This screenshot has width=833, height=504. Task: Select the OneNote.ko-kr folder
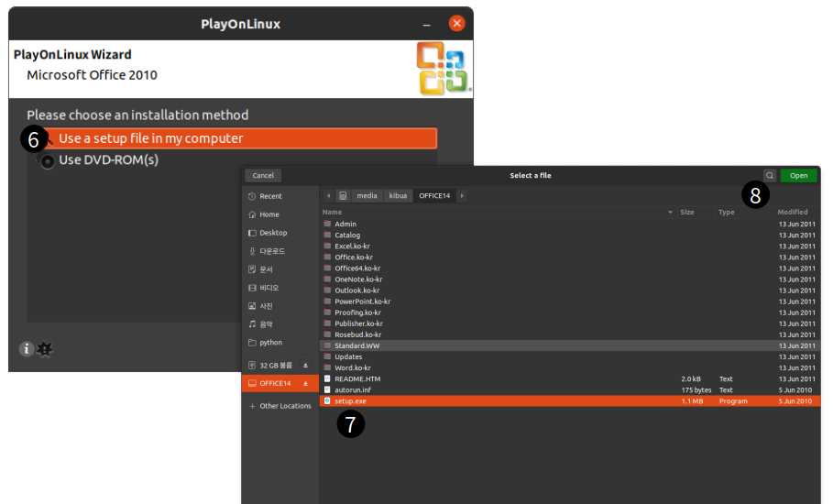tap(569, 279)
